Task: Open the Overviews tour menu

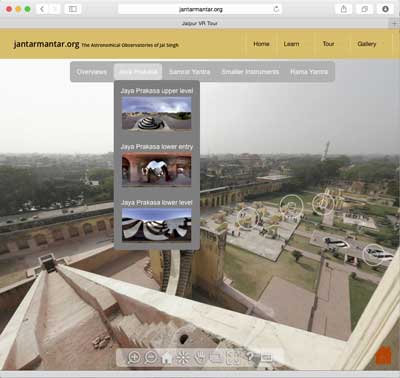Action: (x=92, y=72)
